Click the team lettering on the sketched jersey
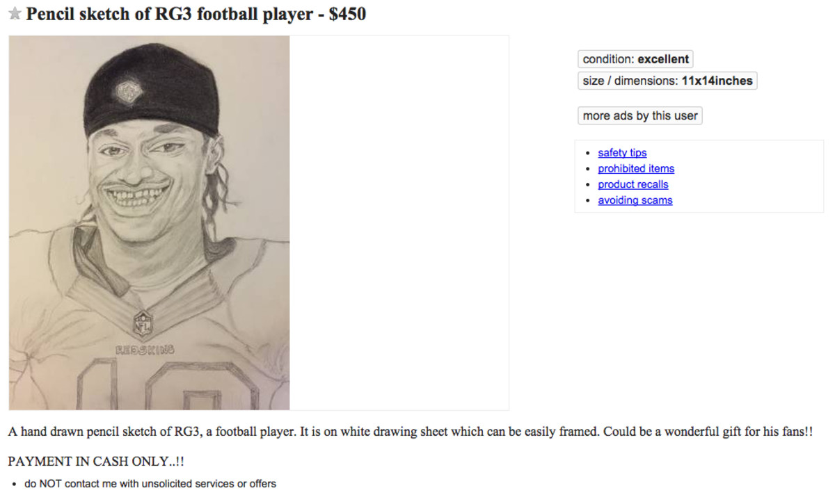 coord(145,350)
